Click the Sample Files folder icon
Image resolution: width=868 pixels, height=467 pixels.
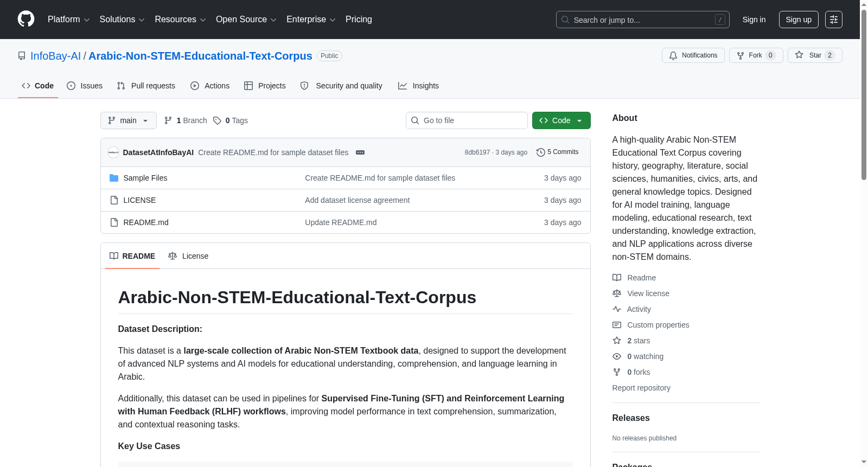(x=114, y=178)
